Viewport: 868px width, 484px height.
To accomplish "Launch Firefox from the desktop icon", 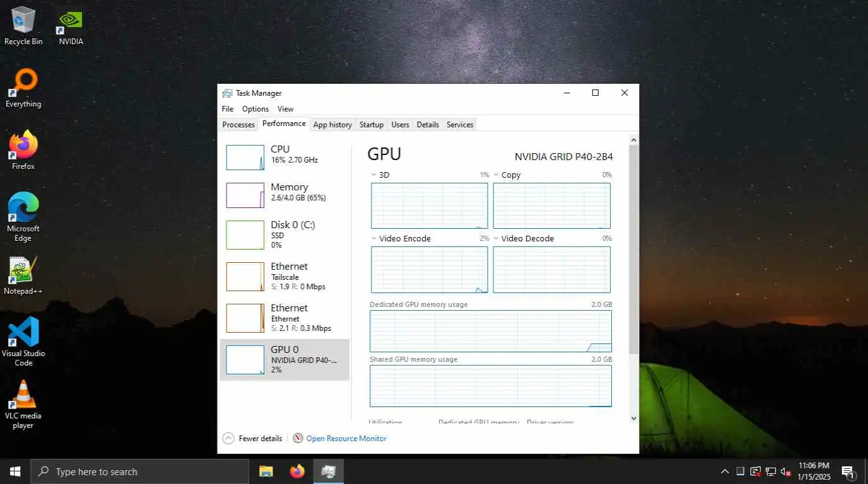I will pyautogui.click(x=23, y=150).
